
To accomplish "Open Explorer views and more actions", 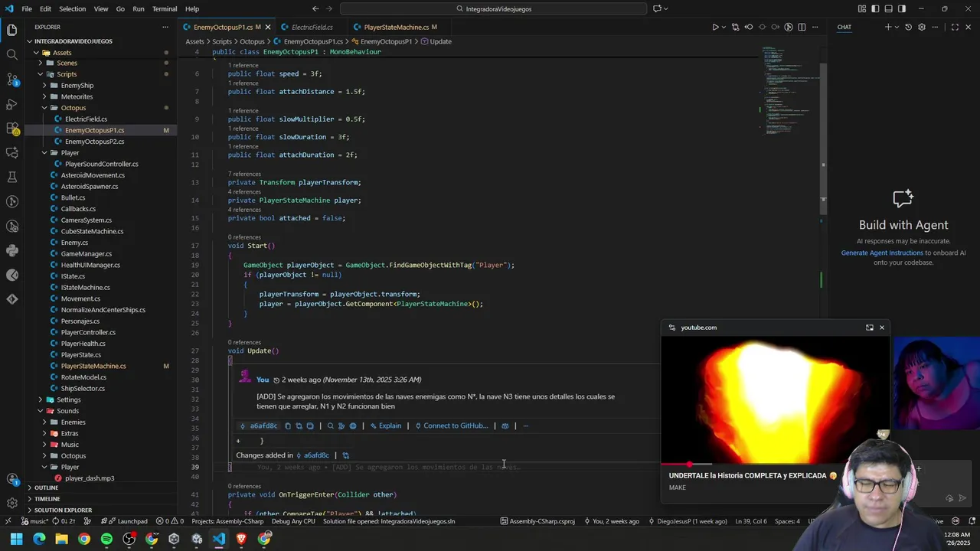I will [x=165, y=27].
